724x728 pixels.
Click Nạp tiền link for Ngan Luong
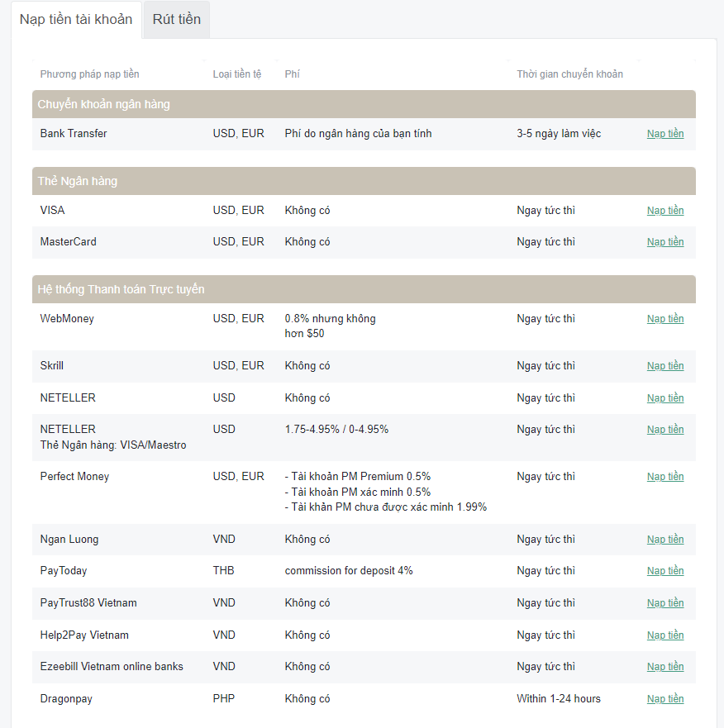point(665,540)
